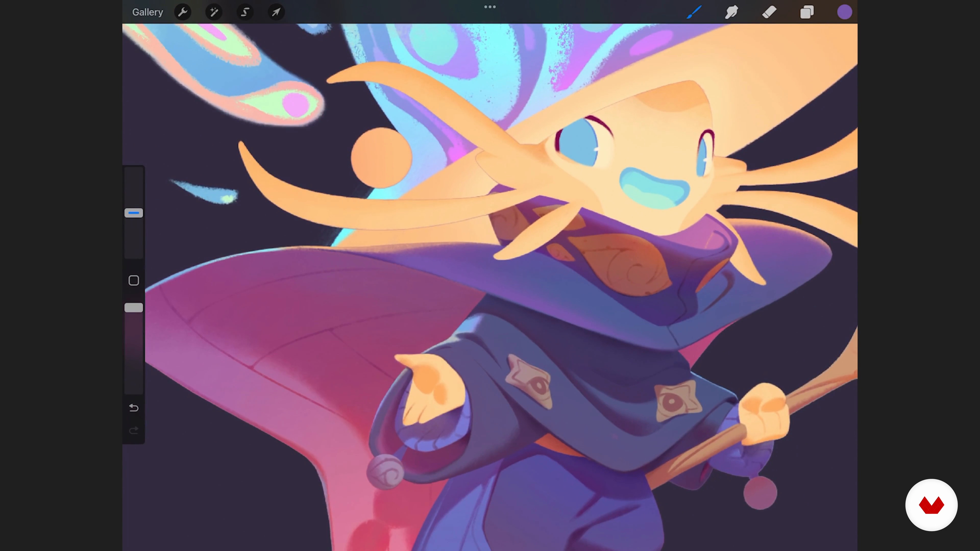Open the Adjustments magic wand menu
Screen dimensions: 980x551
(x=214, y=12)
